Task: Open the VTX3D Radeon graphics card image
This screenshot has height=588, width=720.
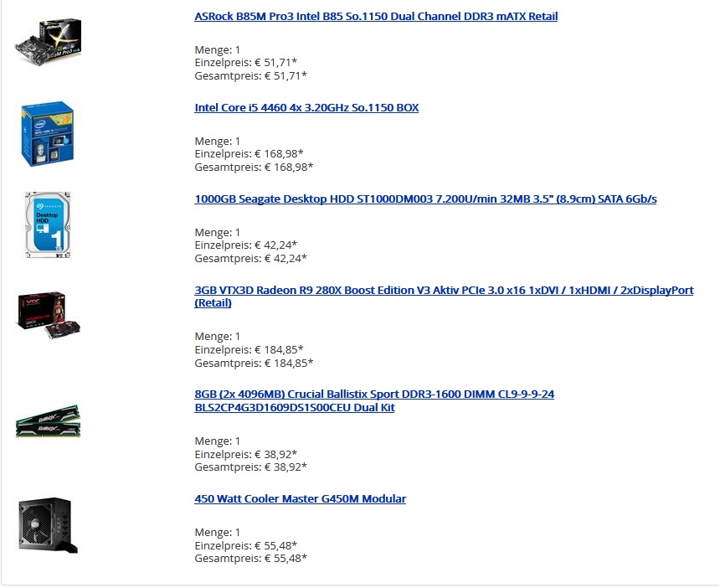Action: pos(49,315)
